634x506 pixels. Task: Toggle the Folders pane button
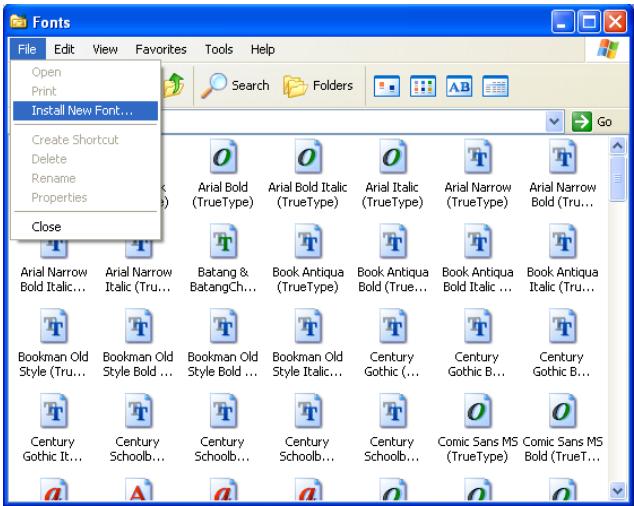[318, 86]
